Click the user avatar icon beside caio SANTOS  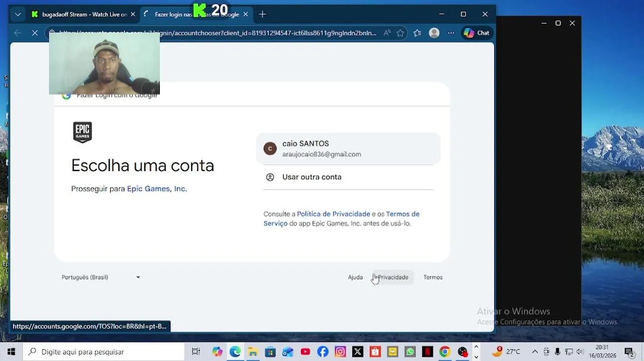tap(270, 149)
